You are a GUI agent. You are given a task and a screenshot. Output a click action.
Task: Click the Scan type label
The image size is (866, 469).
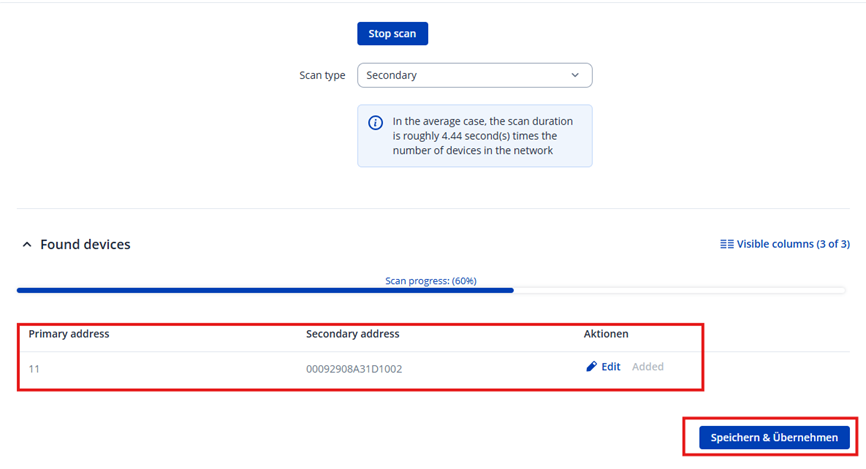tap(322, 75)
